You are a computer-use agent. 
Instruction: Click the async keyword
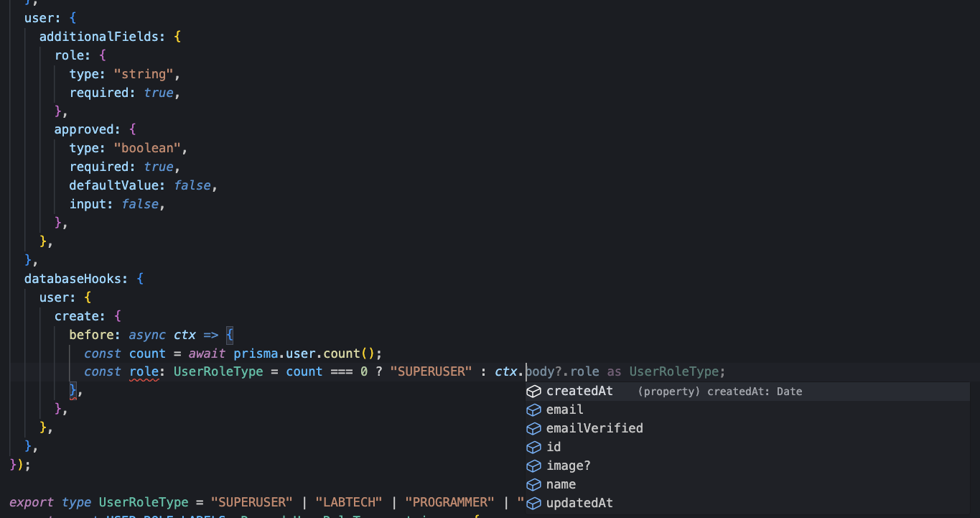(148, 334)
